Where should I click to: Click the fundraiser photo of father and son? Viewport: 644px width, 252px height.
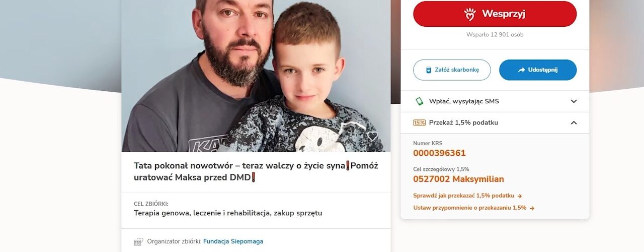pyautogui.click(x=256, y=76)
